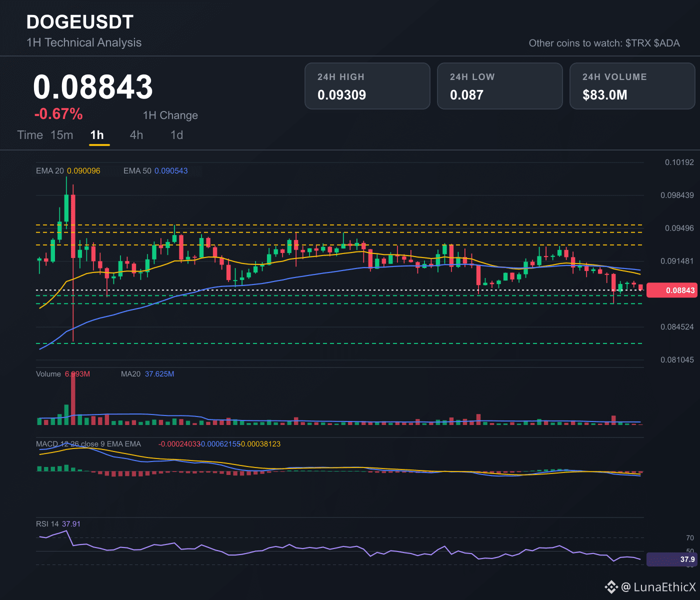Click the EMA 20 value 0.090096
The height and width of the screenshot is (600, 700).
tap(83, 171)
